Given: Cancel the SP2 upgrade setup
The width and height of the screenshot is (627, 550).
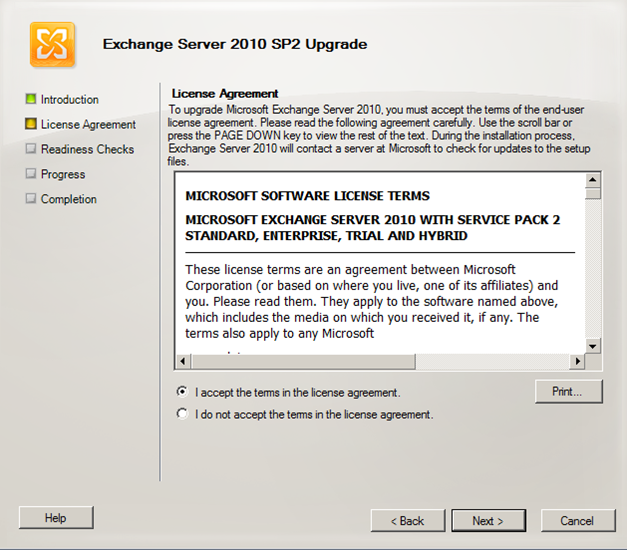Looking at the screenshot, I should 577,520.
